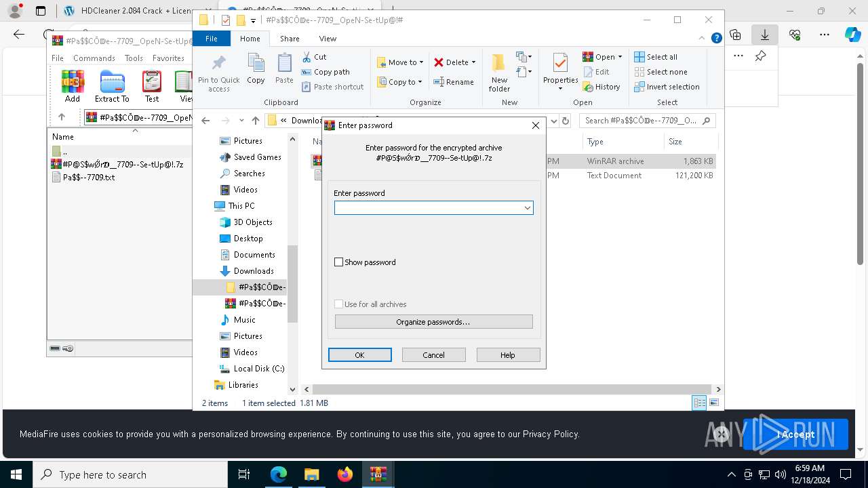Click Invert selection in Explorer ribbon
This screenshot has height=488, width=868.
tap(667, 87)
